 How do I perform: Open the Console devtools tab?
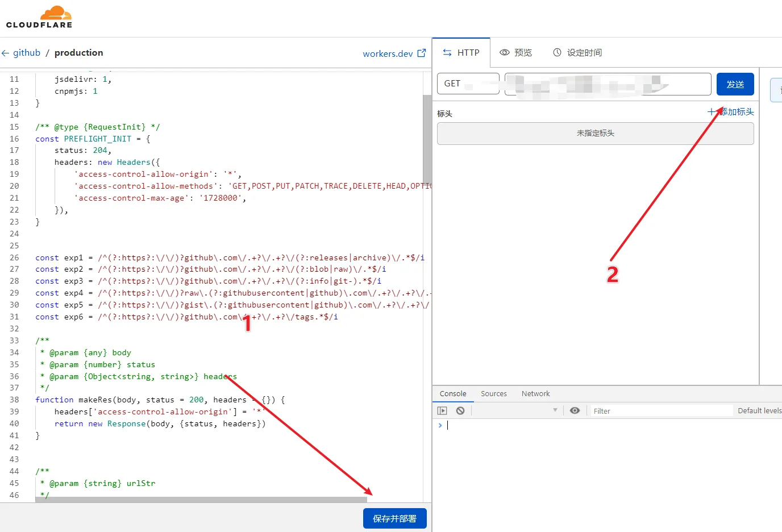click(x=453, y=393)
